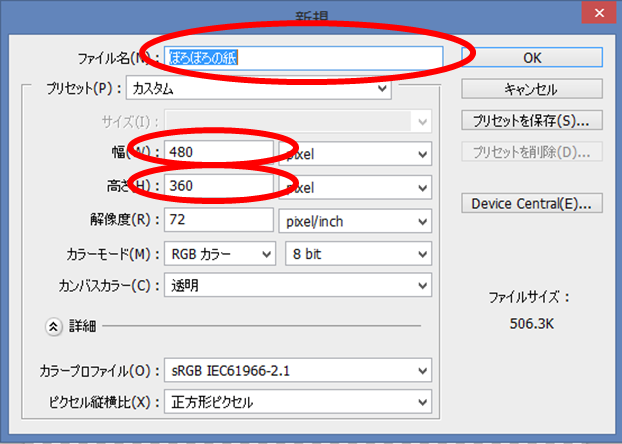The image size is (622, 444).
Task: Open the カラープロファイル sRGB dropdown
Action: [297, 371]
